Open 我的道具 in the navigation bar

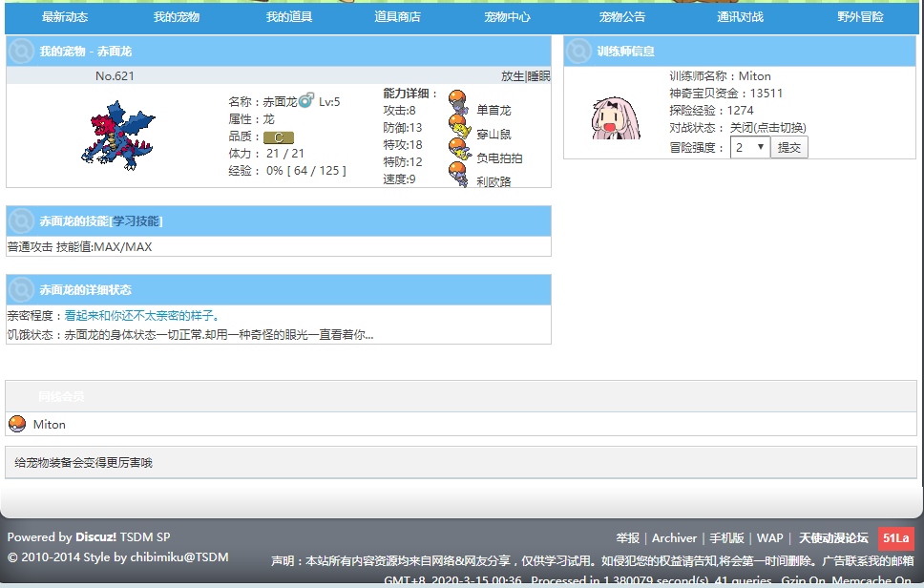288,17
